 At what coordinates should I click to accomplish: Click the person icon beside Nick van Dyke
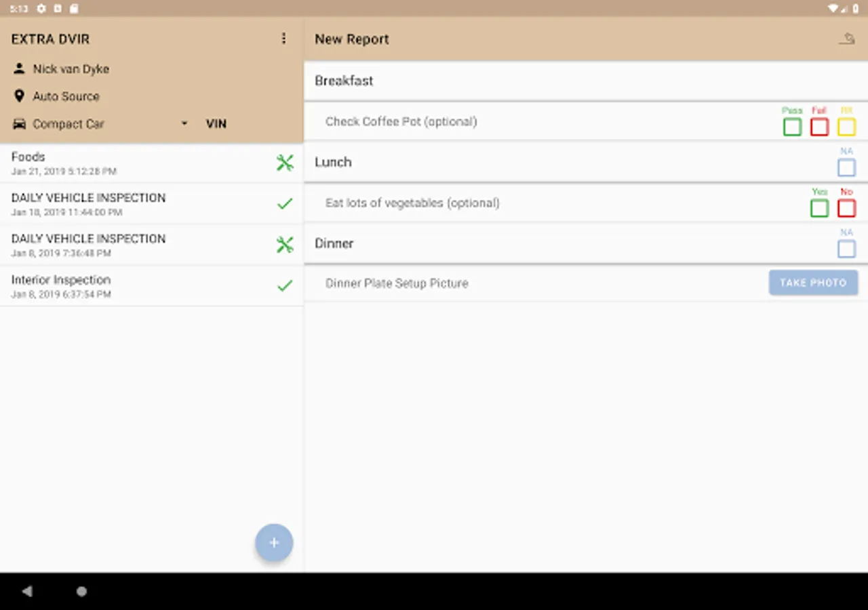click(19, 68)
